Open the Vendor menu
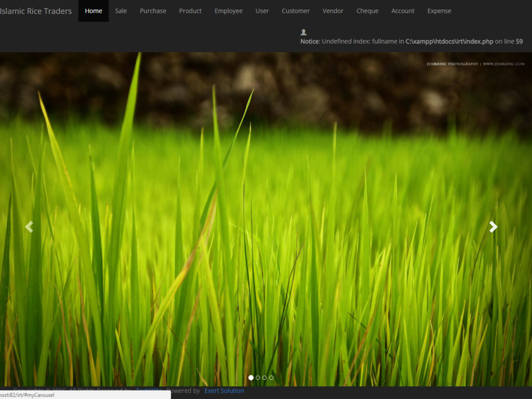Viewport: 532px width, 399px height. click(x=333, y=11)
